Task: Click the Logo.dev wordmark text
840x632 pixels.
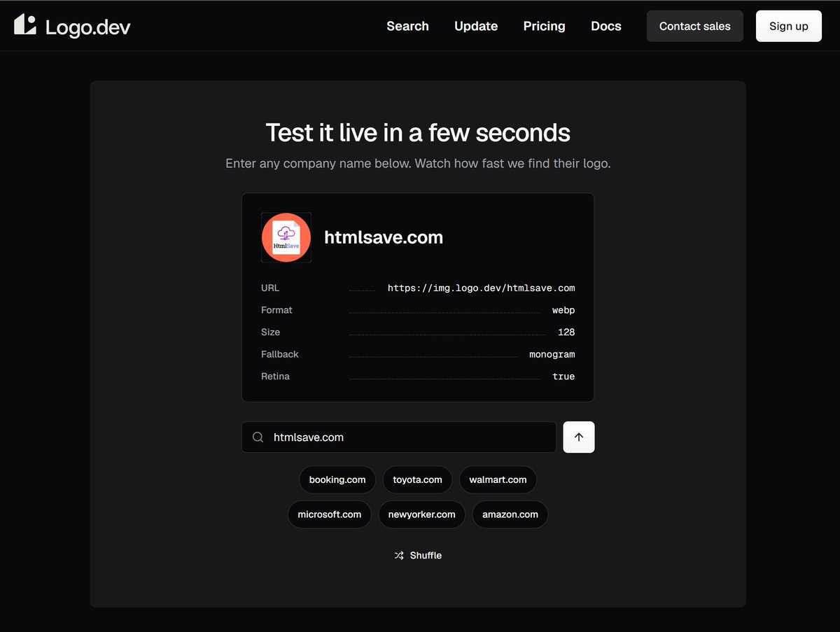Action: pos(88,27)
